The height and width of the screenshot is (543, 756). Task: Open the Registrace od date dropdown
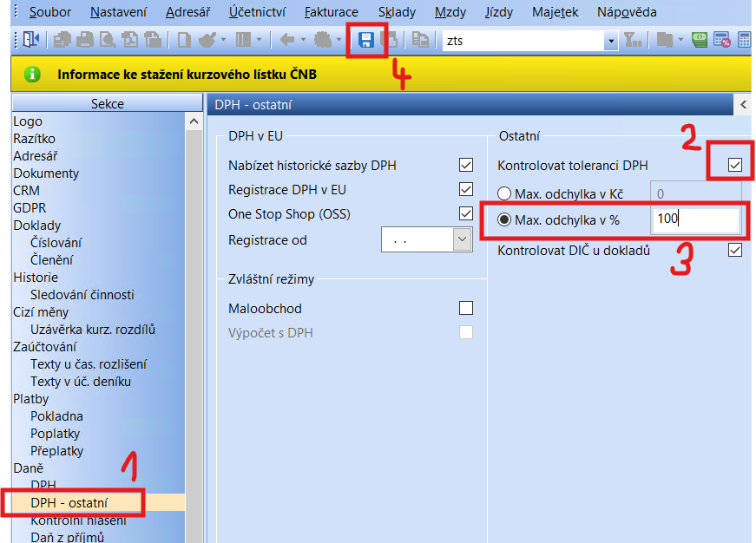(x=461, y=240)
